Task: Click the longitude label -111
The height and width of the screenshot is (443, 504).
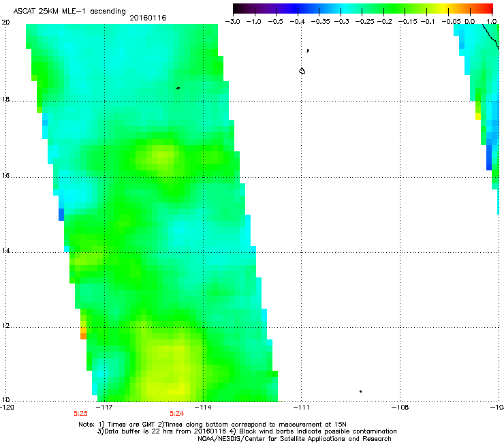Action: tap(301, 408)
